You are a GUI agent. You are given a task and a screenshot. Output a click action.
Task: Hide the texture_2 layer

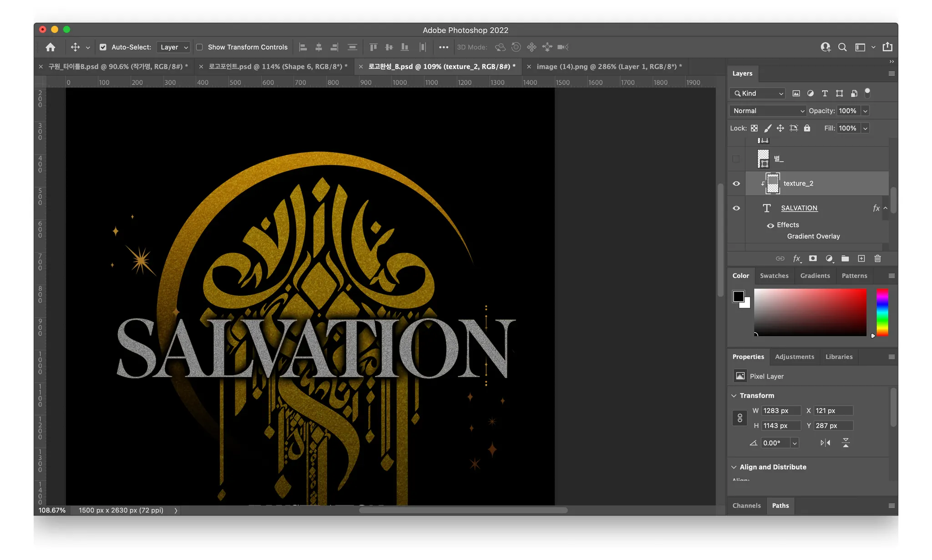click(x=736, y=184)
